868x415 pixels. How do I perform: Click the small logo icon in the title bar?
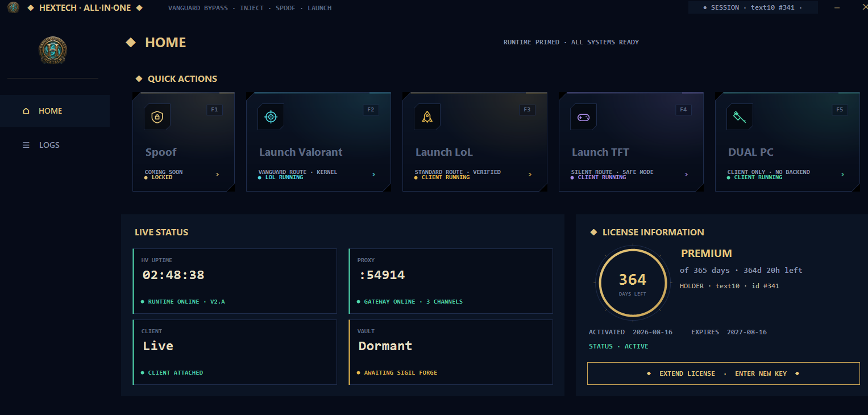pyautogui.click(x=13, y=8)
